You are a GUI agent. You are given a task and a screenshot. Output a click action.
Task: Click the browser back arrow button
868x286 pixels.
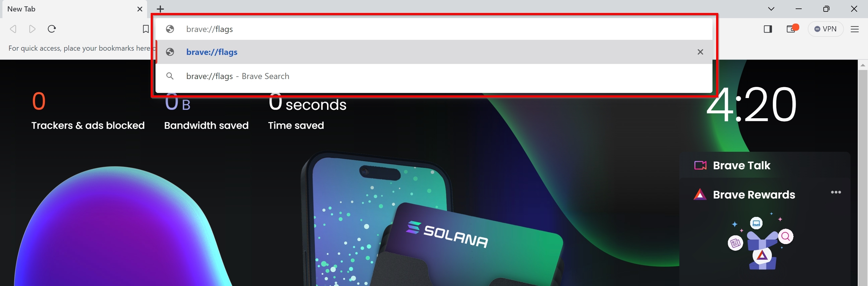[13, 29]
